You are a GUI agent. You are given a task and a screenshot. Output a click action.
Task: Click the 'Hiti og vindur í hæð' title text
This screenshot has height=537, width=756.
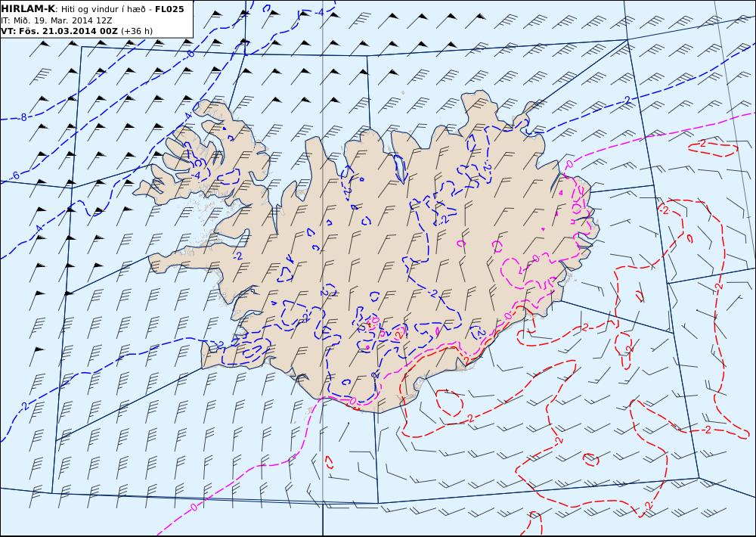103,9
